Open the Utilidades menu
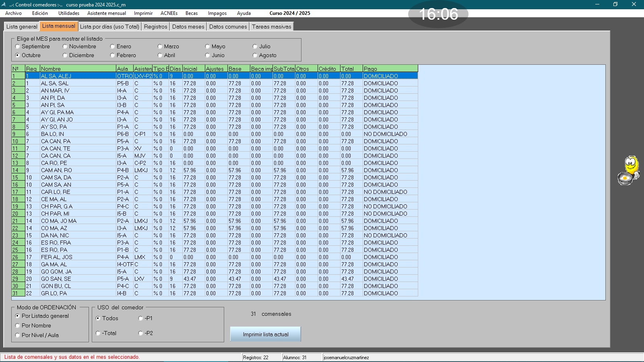The width and height of the screenshot is (644, 362). click(x=69, y=13)
